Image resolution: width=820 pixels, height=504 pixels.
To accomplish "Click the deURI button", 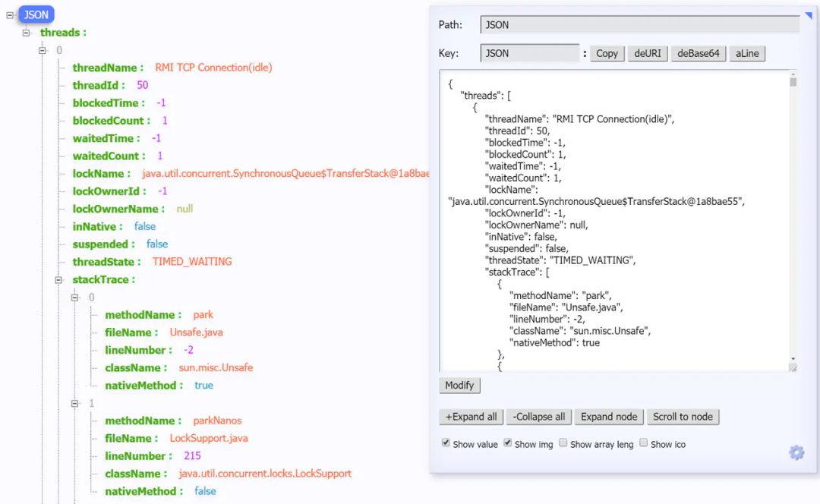I will (647, 53).
